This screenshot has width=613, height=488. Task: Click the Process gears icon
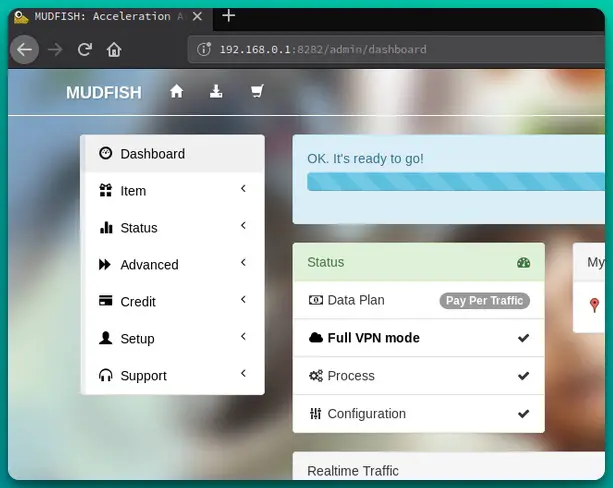(315, 376)
